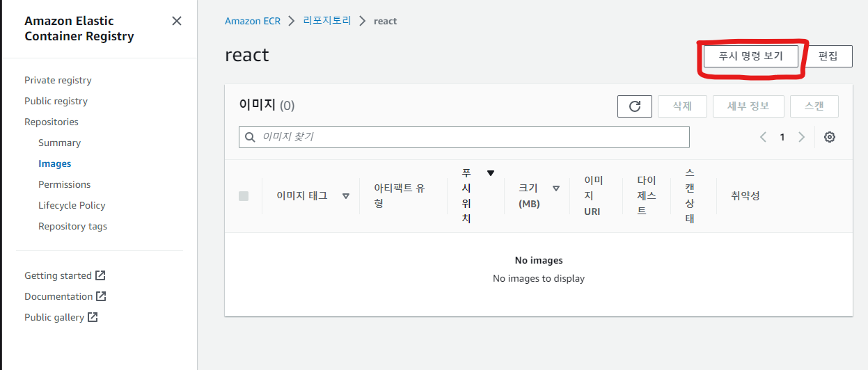This screenshot has height=370, width=868.
Task: Follow Amazon ECR breadcrumb link
Action: point(253,21)
